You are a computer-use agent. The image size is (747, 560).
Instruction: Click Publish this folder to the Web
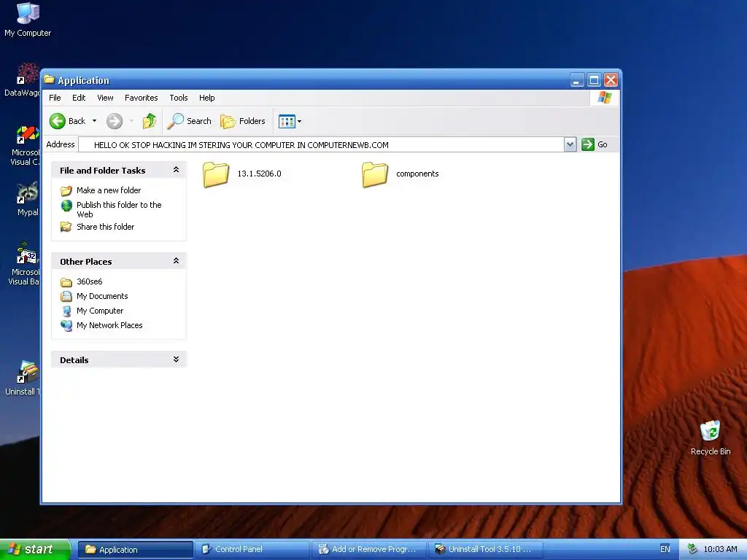119,209
